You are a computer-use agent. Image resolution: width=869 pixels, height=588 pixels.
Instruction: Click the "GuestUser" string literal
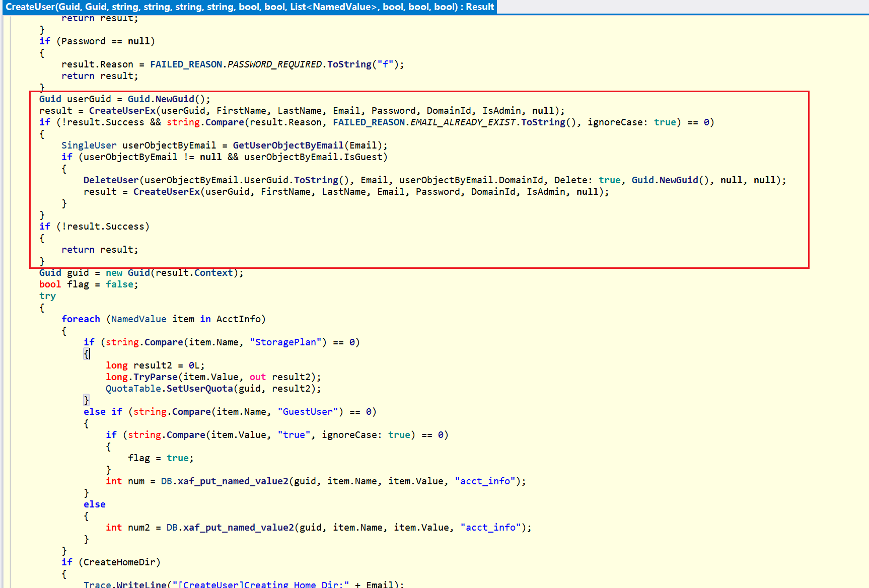[x=308, y=412]
